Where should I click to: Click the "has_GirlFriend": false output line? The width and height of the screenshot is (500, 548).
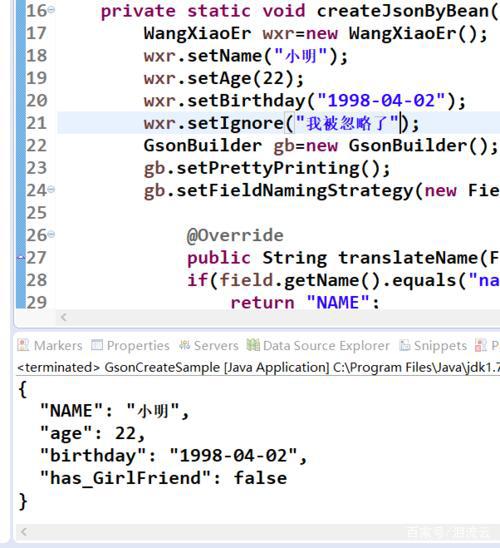pyautogui.click(x=164, y=478)
